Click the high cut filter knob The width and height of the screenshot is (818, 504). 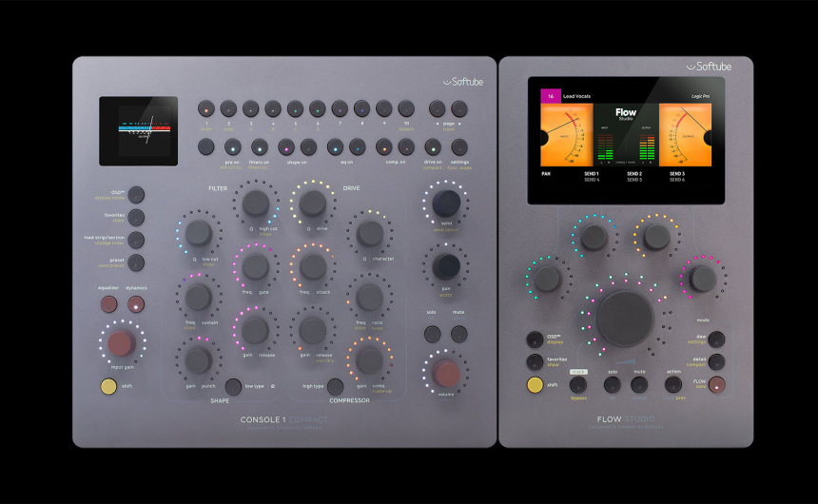pos(256,203)
